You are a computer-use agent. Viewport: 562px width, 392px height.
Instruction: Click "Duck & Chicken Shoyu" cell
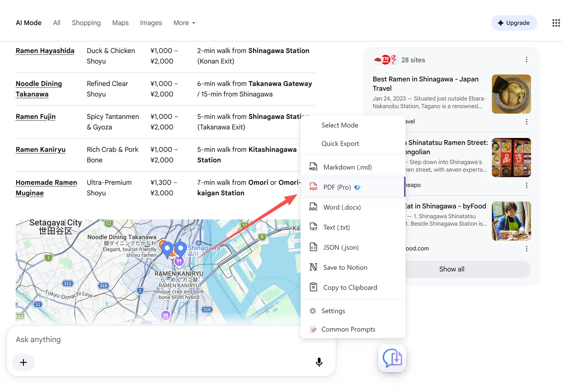pos(111,56)
